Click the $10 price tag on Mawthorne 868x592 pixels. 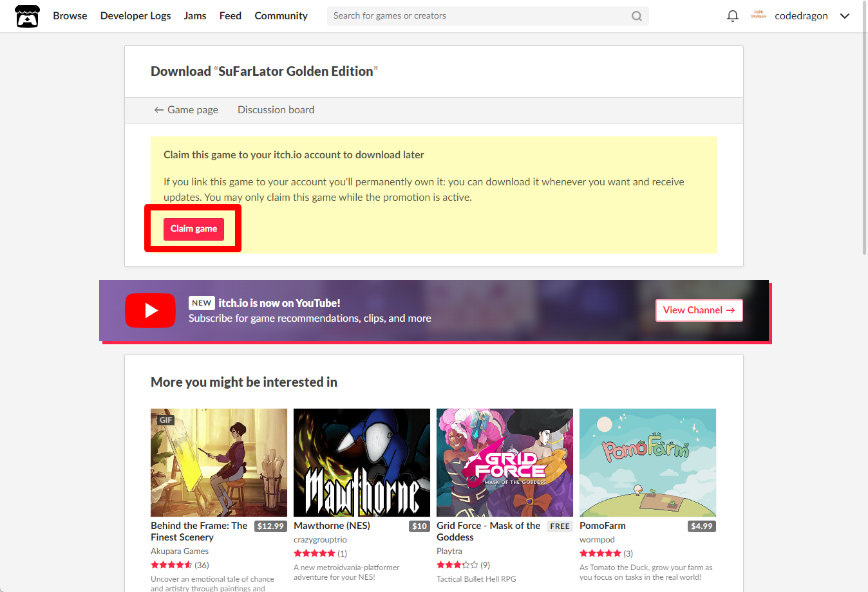pyautogui.click(x=420, y=526)
